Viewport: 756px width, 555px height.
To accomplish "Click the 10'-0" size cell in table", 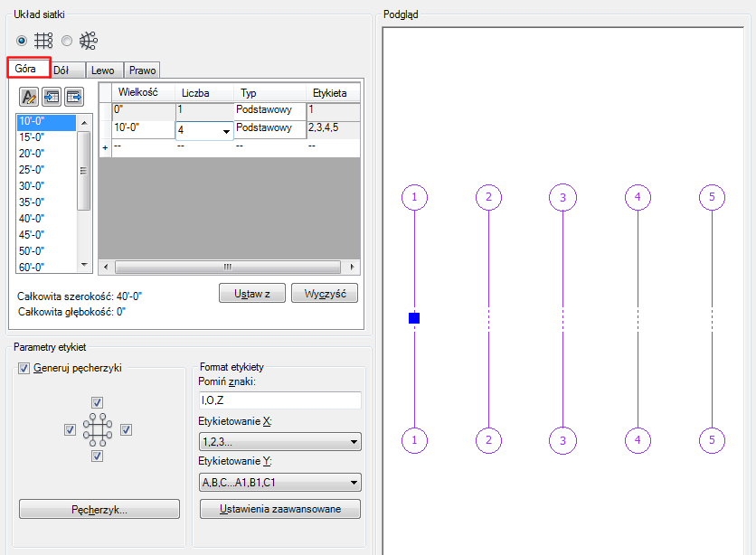I will pyautogui.click(x=144, y=129).
